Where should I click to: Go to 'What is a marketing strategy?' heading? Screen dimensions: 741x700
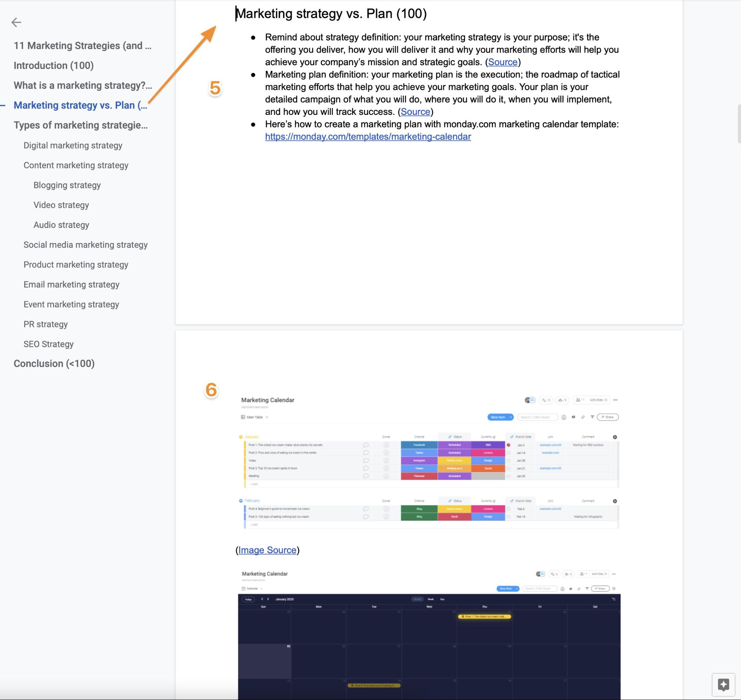point(83,86)
